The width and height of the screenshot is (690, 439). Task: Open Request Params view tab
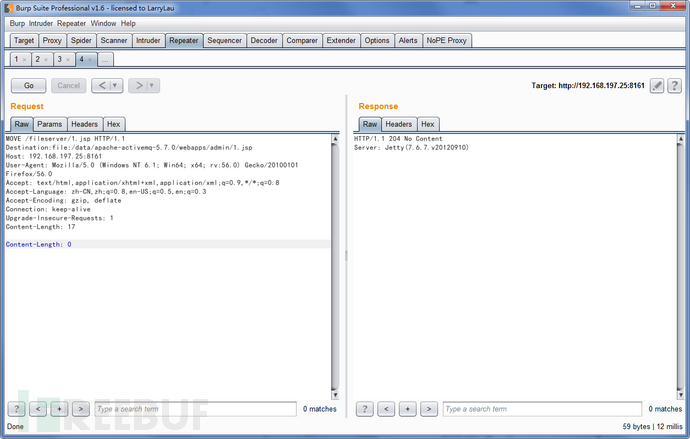pyautogui.click(x=50, y=124)
